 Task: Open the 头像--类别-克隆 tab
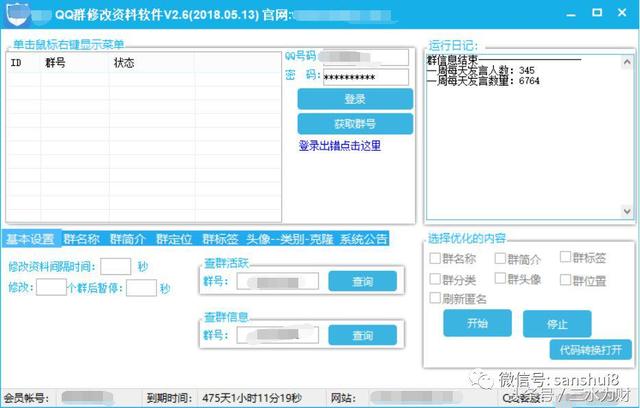coord(290,239)
